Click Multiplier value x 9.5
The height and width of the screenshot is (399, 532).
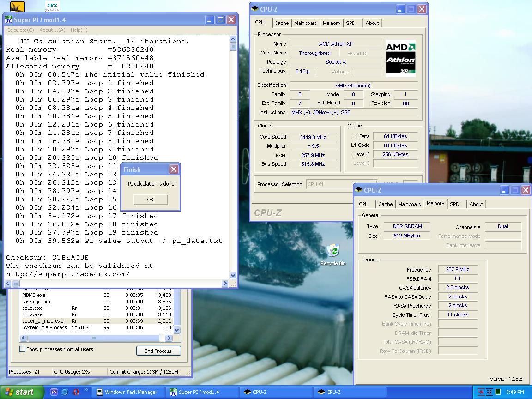313,146
